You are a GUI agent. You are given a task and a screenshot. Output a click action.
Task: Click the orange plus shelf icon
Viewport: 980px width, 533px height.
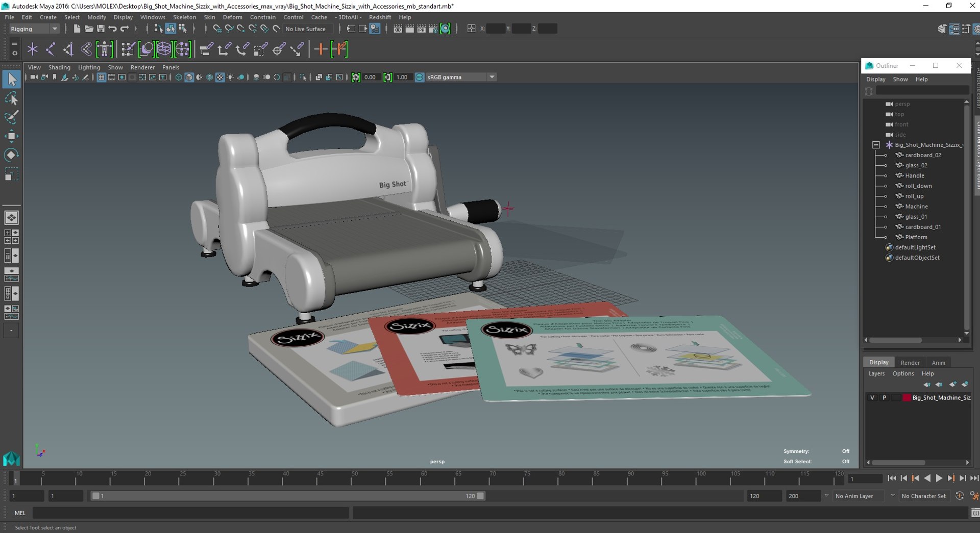tap(321, 49)
